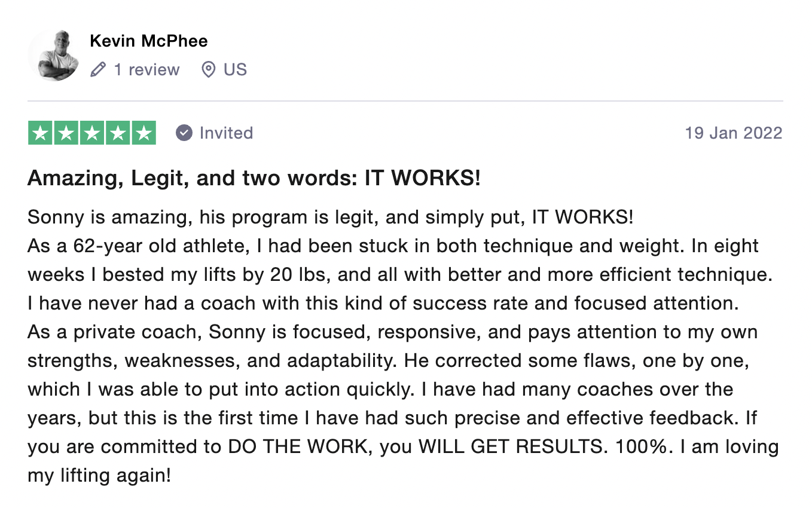Open the "Amazing, Legit, and two words" review title

pos(254,178)
